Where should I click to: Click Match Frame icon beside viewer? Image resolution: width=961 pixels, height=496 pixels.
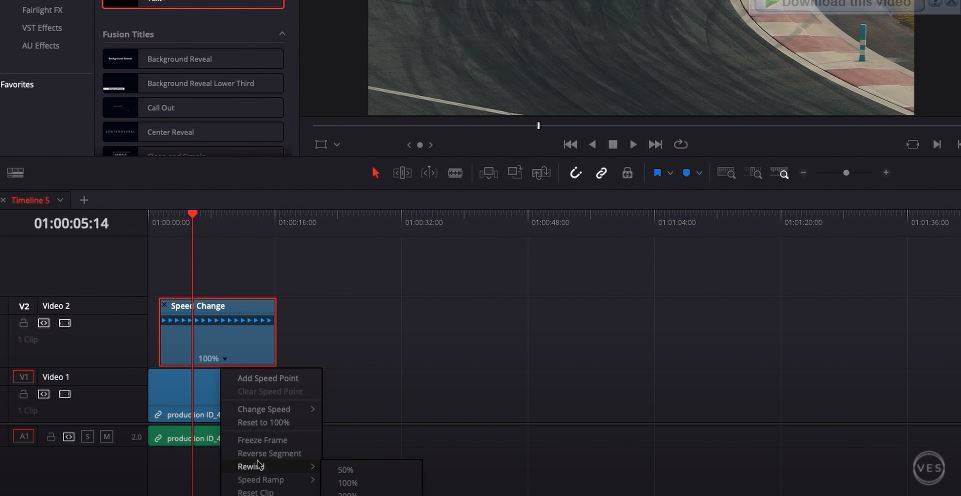click(x=913, y=145)
